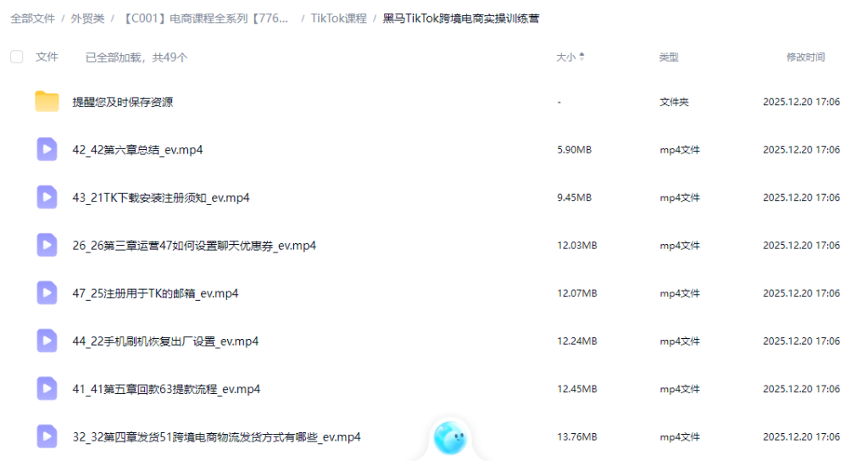Open file 47_25注册用于TK的邮箱_ev.mp4
Viewport: 868px width, 461px height.
[155, 293]
